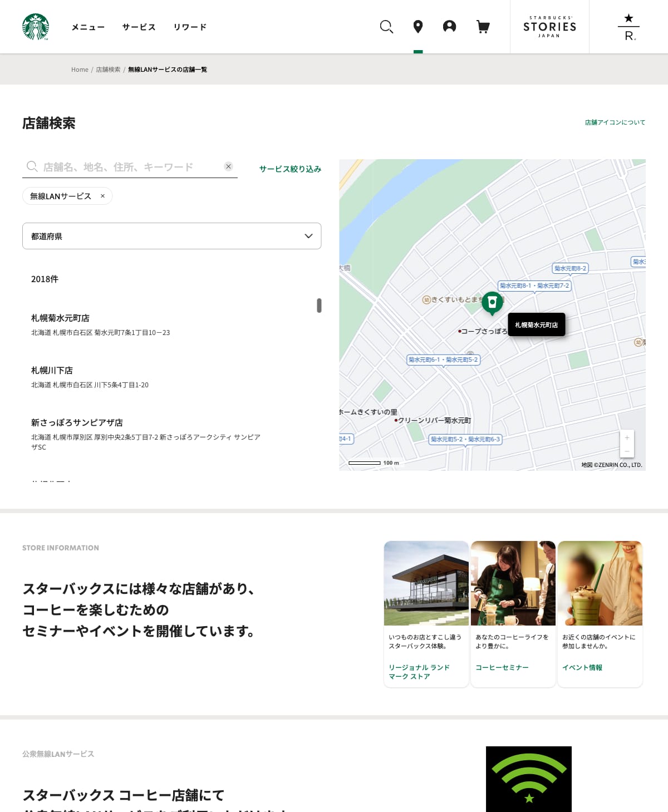The image size is (668, 812).
Task: Zoom in on the map
Action: 627,437
